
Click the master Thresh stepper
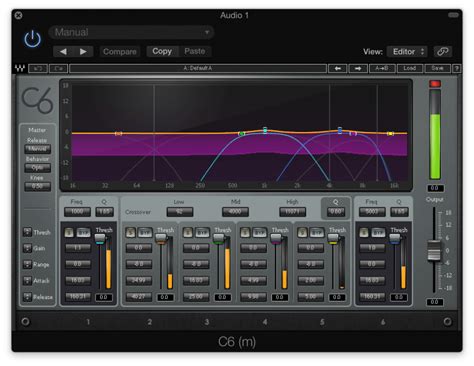click(27, 232)
